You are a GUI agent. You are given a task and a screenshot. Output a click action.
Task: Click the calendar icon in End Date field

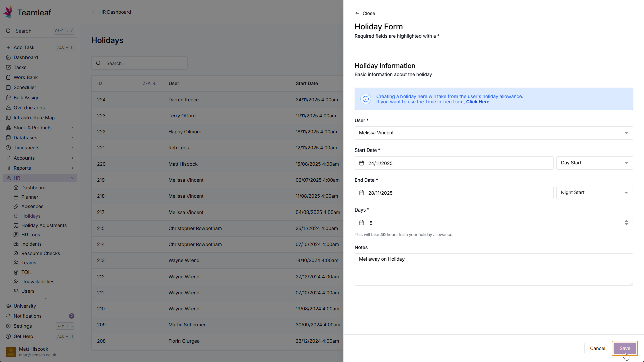[362, 193]
